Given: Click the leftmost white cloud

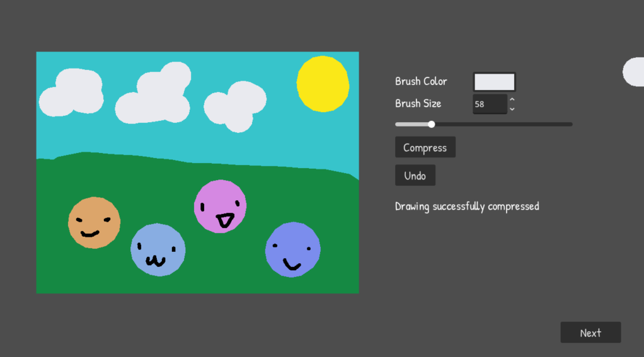Looking at the screenshot, I should click(71, 93).
